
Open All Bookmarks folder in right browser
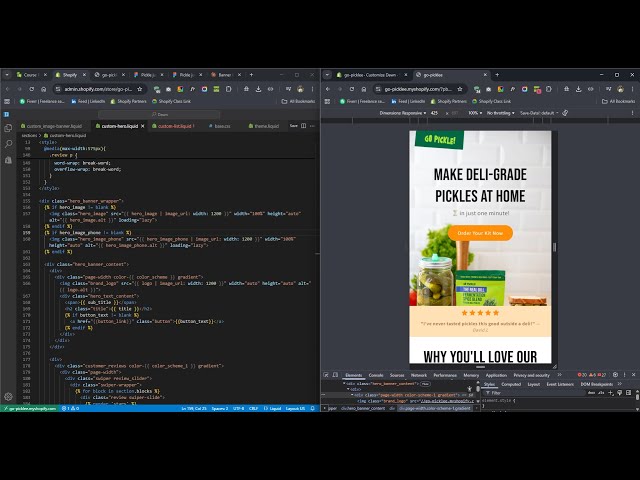point(618,101)
